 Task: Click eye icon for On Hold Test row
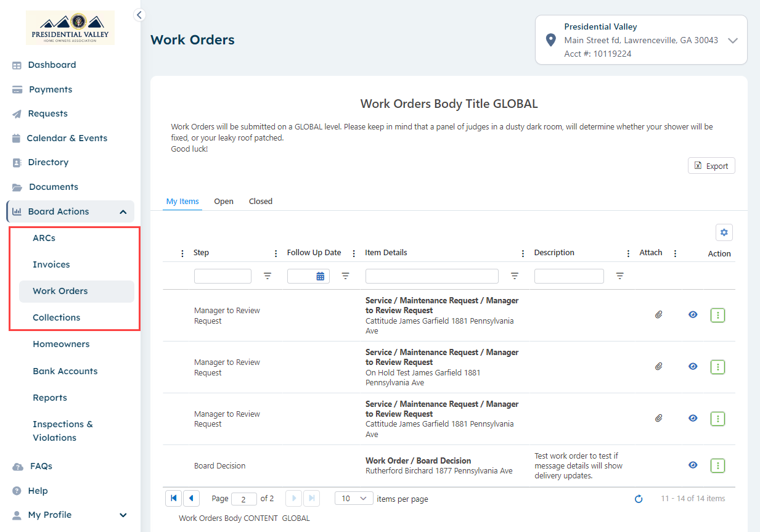693,367
